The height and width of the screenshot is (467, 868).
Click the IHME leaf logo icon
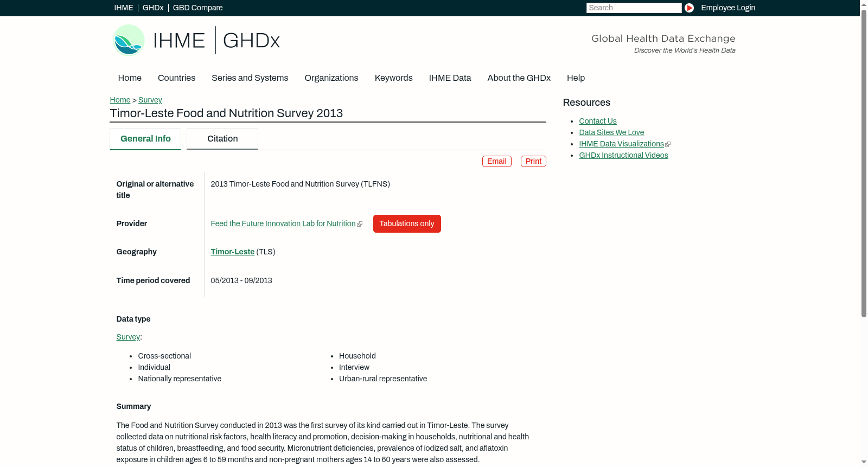(129, 40)
